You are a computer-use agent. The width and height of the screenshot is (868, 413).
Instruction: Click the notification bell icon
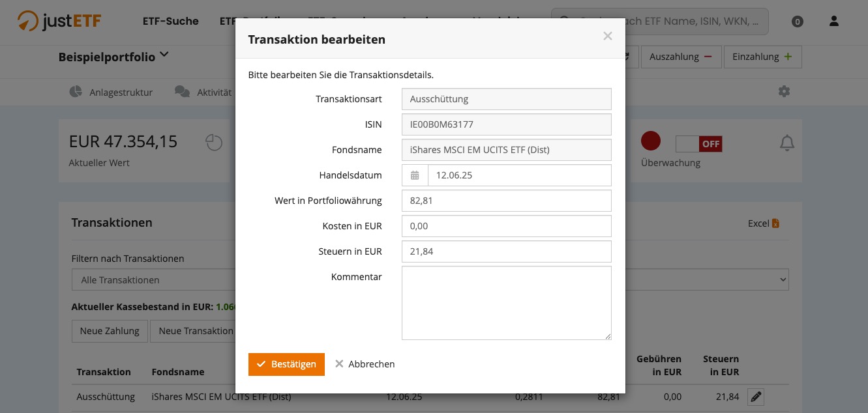point(787,143)
